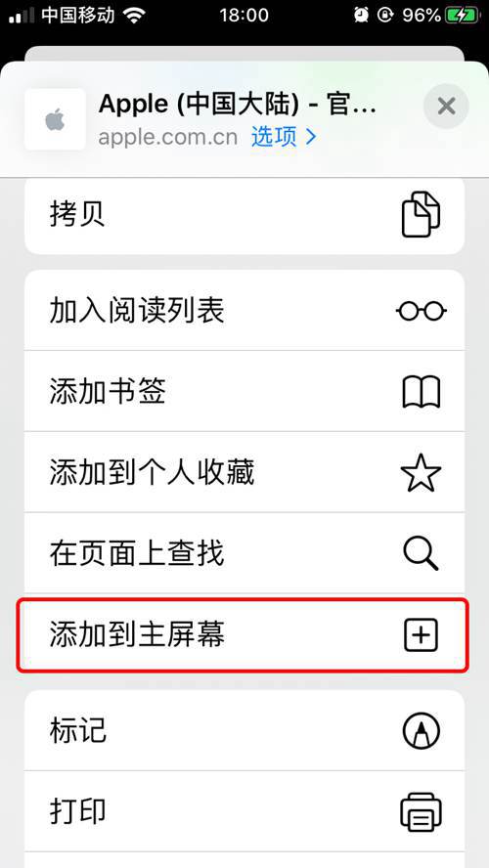Select 在页面上查找 entry

tap(244, 553)
